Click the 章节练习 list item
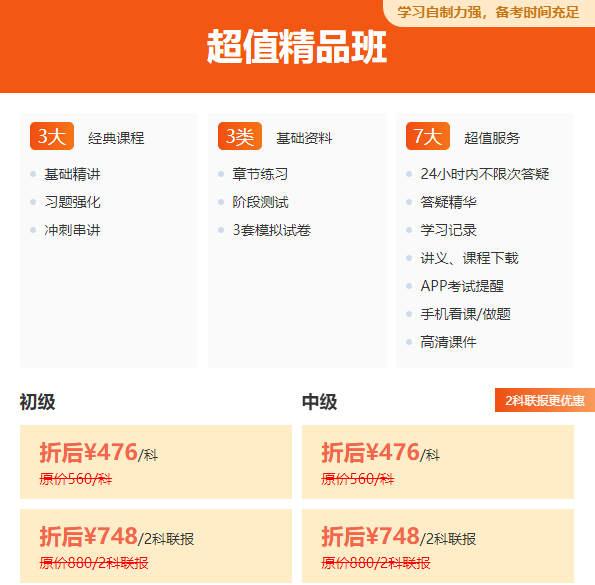The height and width of the screenshot is (585, 595). (260, 174)
